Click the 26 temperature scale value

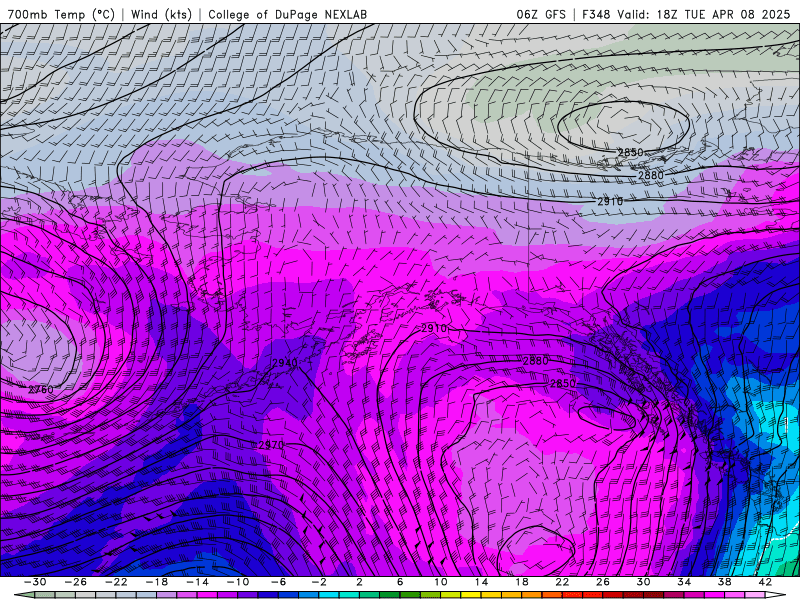click(603, 582)
